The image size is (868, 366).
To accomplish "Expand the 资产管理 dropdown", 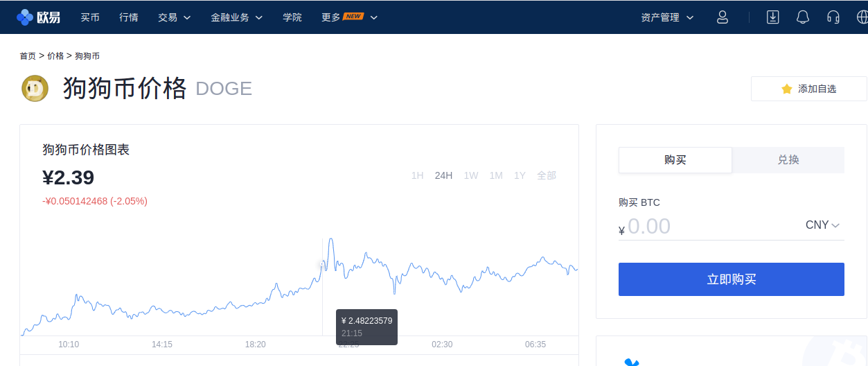I will point(667,17).
